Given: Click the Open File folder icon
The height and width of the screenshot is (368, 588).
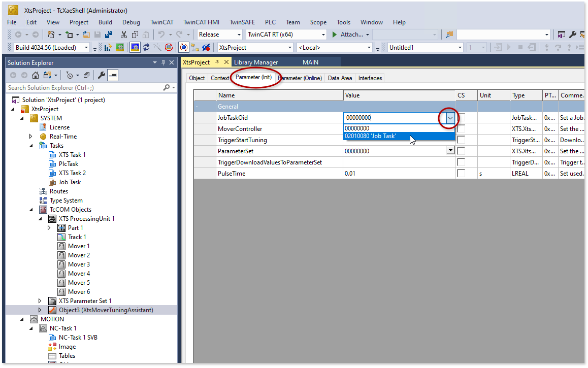Looking at the screenshot, I should click(86, 35).
